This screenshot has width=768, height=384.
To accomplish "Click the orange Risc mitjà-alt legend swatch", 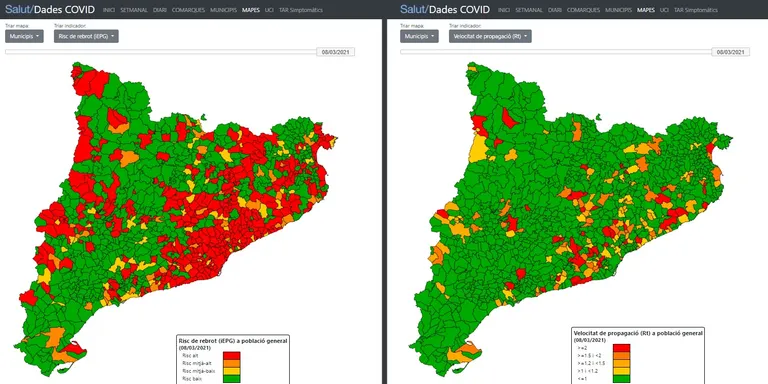I will pos(232,363).
